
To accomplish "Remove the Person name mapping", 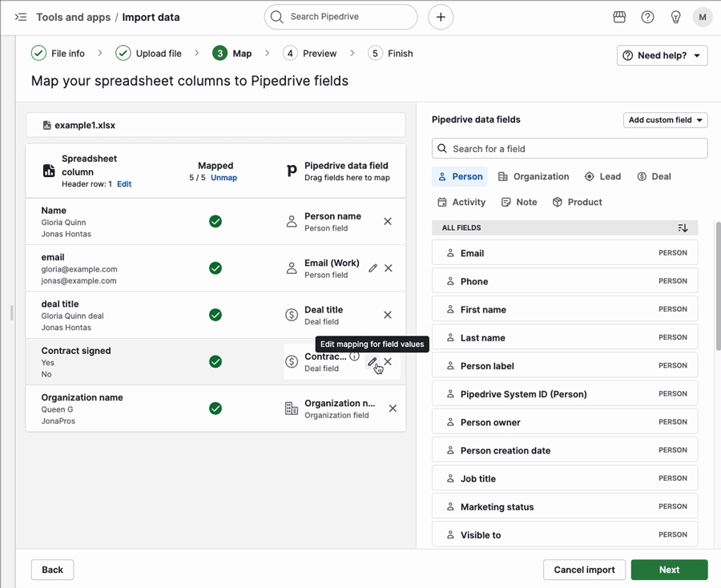I will pyautogui.click(x=388, y=221).
